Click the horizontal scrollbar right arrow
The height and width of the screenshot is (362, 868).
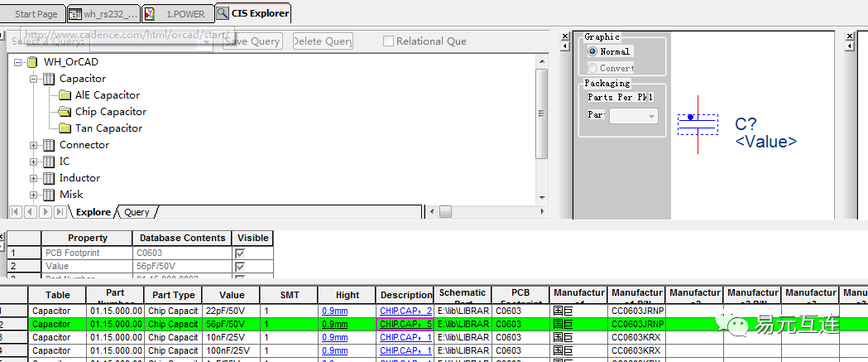543,212
